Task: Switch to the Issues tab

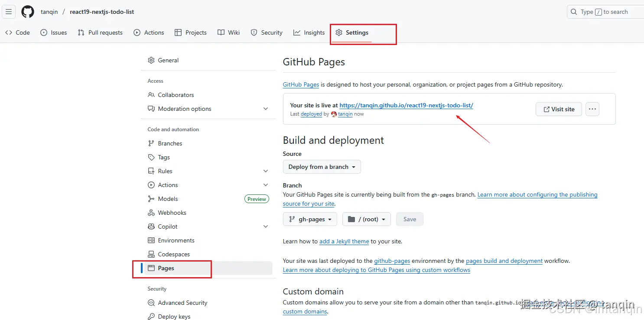Action: click(54, 32)
